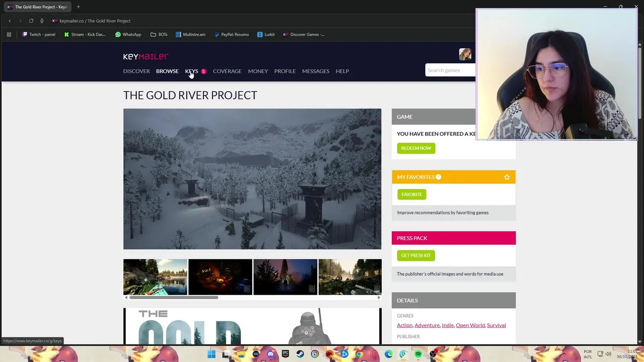The image size is (644, 362).
Task: Click the gallery scroll left arrow
Action: 126,297
